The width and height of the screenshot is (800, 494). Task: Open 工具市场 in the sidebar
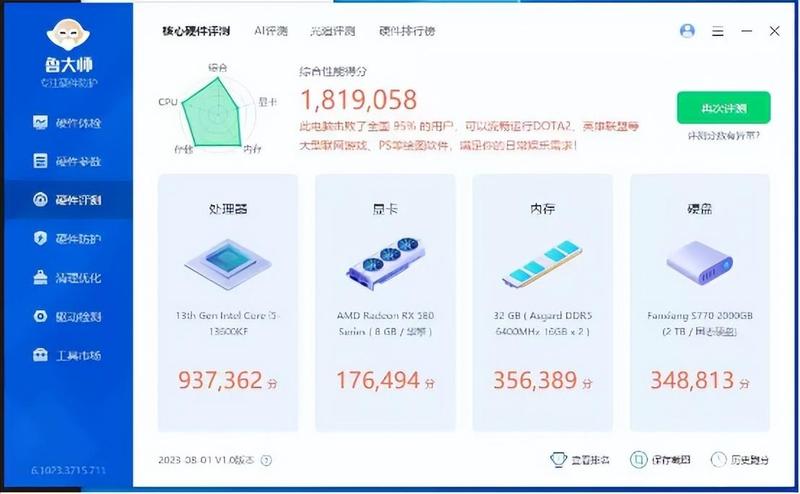(x=67, y=355)
